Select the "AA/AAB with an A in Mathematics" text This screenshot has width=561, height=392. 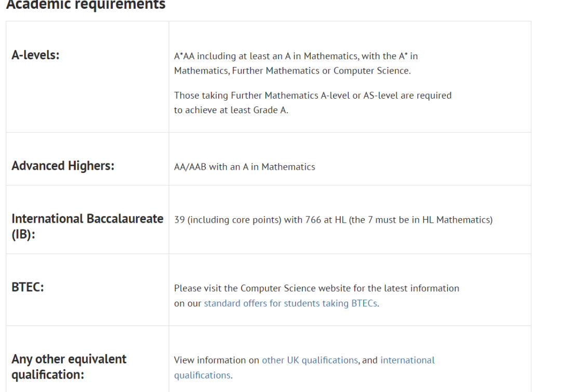(245, 167)
